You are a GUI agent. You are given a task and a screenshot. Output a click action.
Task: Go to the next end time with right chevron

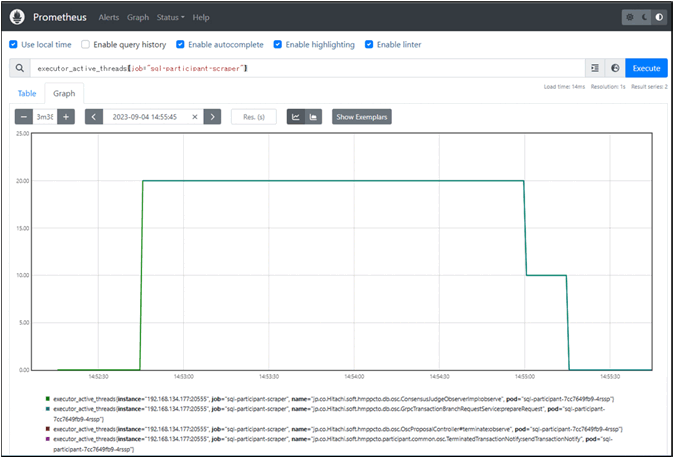point(212,117)
